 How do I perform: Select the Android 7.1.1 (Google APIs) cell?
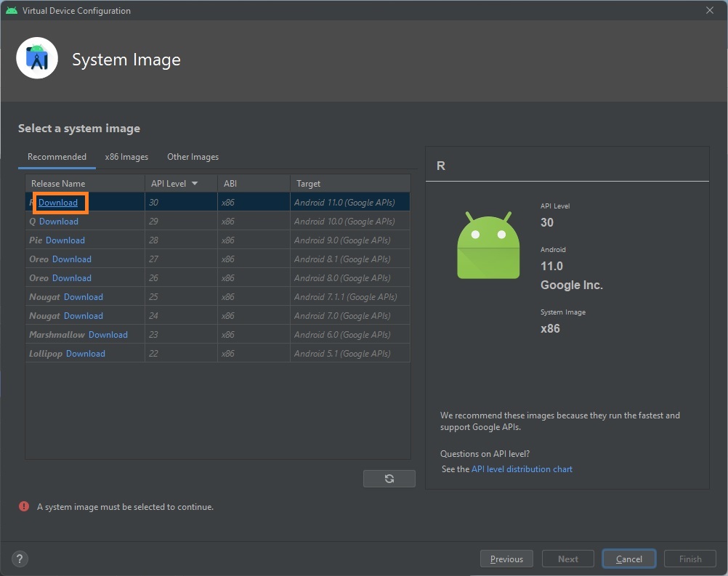[x=350, y=296]
